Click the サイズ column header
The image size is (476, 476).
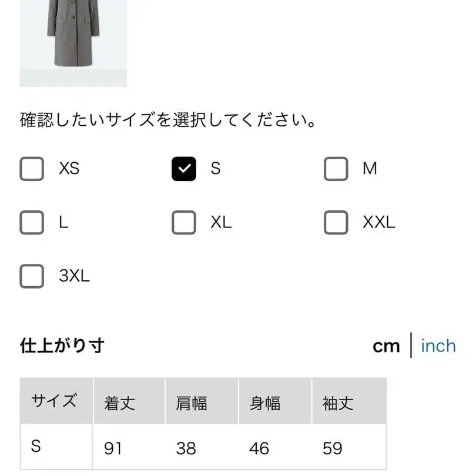click(56, 401)
